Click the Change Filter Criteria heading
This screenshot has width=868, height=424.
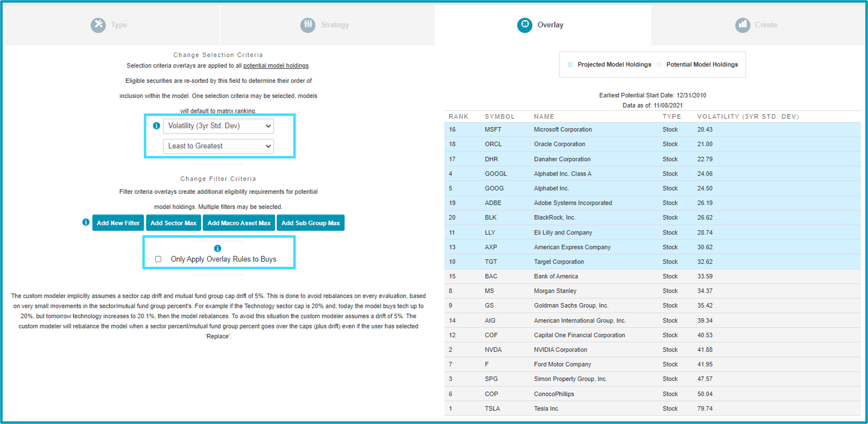pos(218,179)
